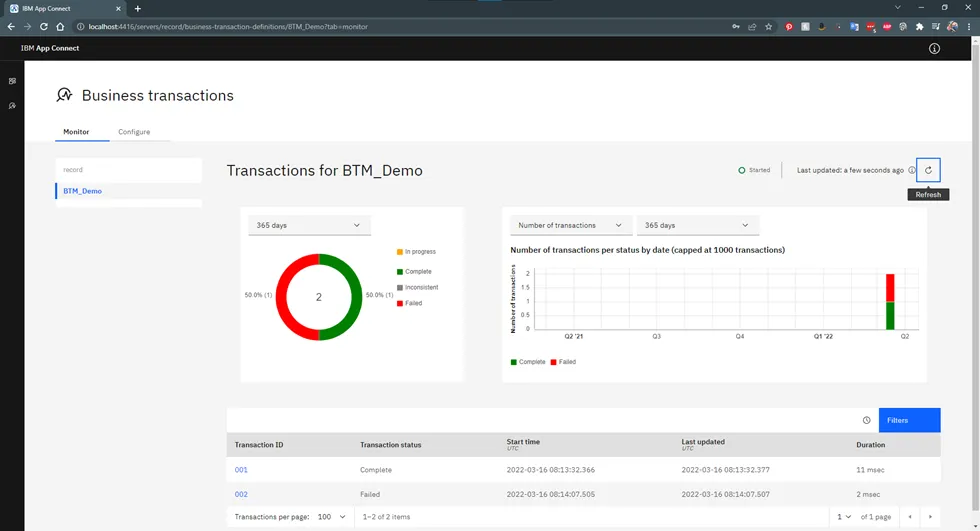The width and height of the screenshot is (980, 531).
Task: Open the info icon in the IBM App Connect header
Action: [934, 48]
